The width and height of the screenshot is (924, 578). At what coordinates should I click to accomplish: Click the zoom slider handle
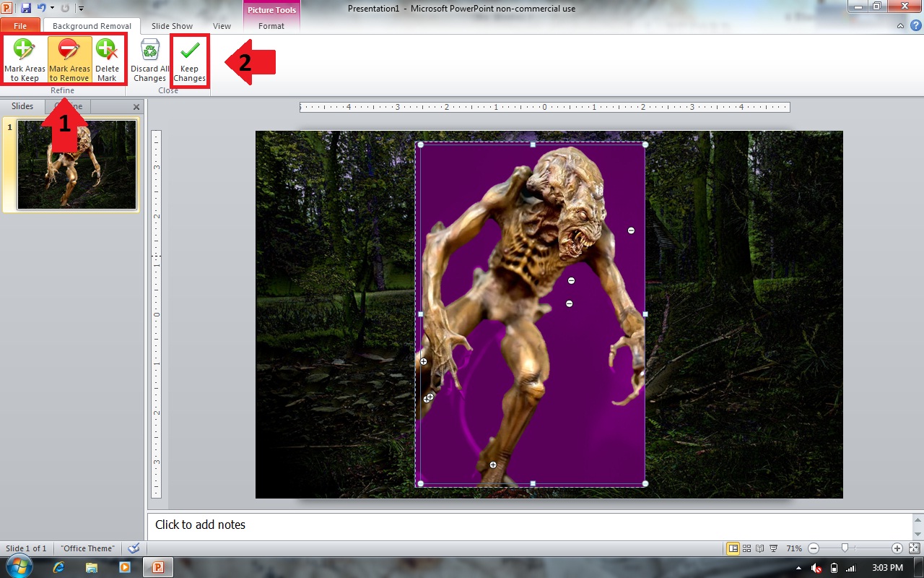[x=845, y=548]
